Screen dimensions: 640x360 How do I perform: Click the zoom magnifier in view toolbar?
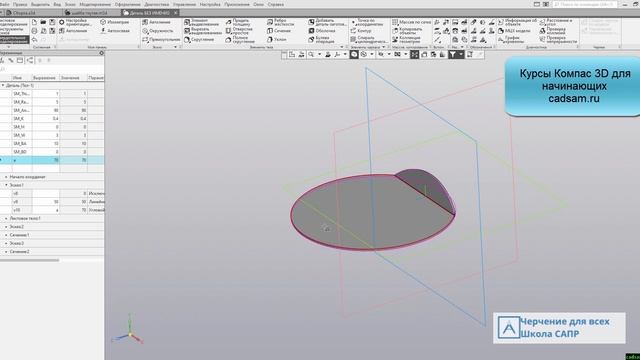[311, 54]
